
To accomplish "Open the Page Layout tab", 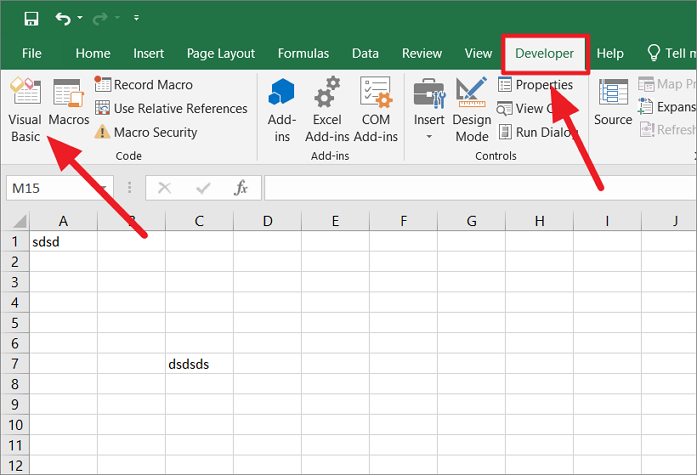I will tap(221, 54).
